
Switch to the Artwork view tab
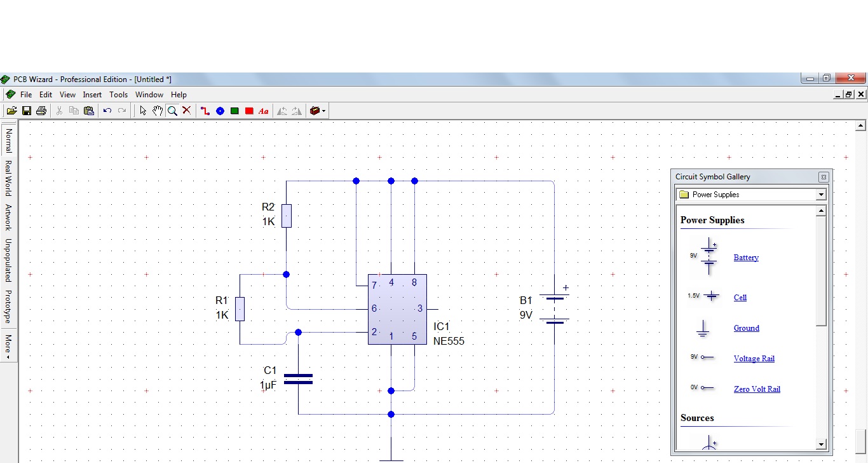(8, 218)
